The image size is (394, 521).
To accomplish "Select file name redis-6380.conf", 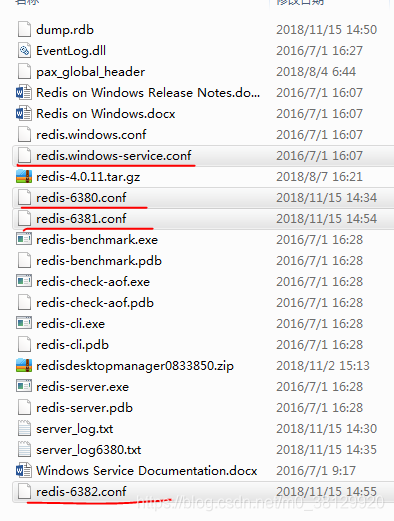I will tap(81, 198).
